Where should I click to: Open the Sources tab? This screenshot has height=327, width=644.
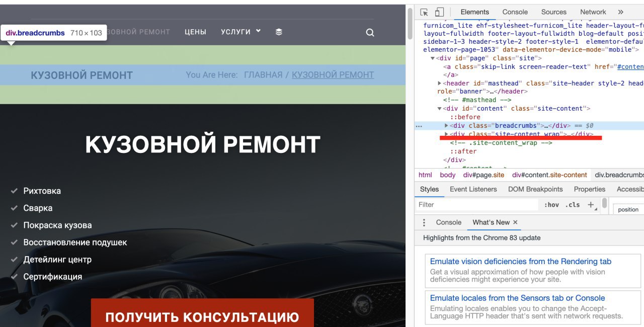pos(554,12)
